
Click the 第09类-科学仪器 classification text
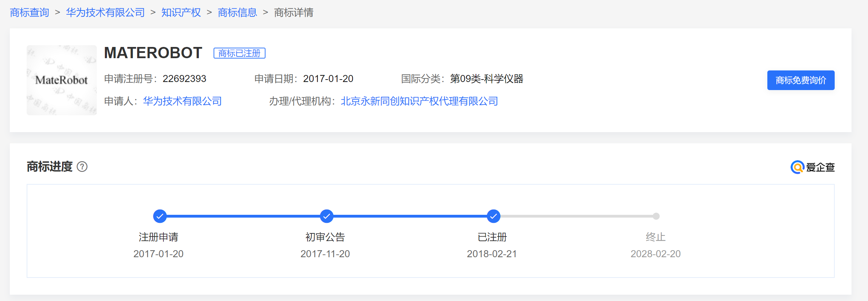pyautogui.click(x=486, y=79)
